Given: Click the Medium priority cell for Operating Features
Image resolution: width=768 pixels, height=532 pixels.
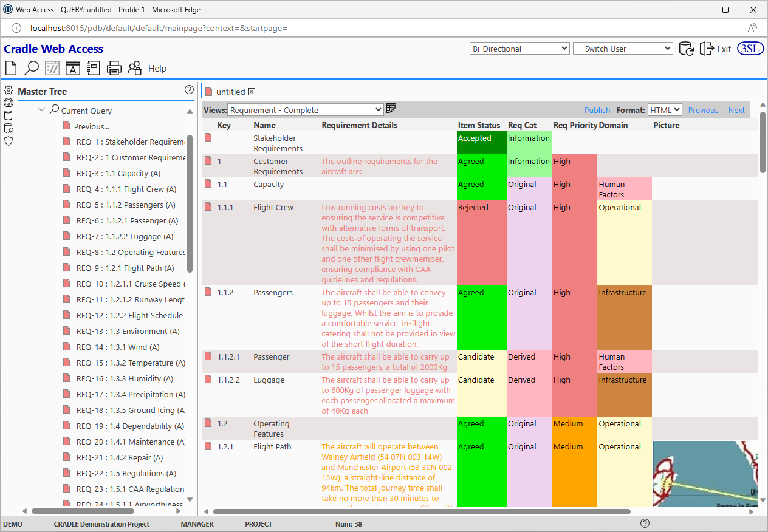Looking at the screenshot, I should (x=575, y=428).
